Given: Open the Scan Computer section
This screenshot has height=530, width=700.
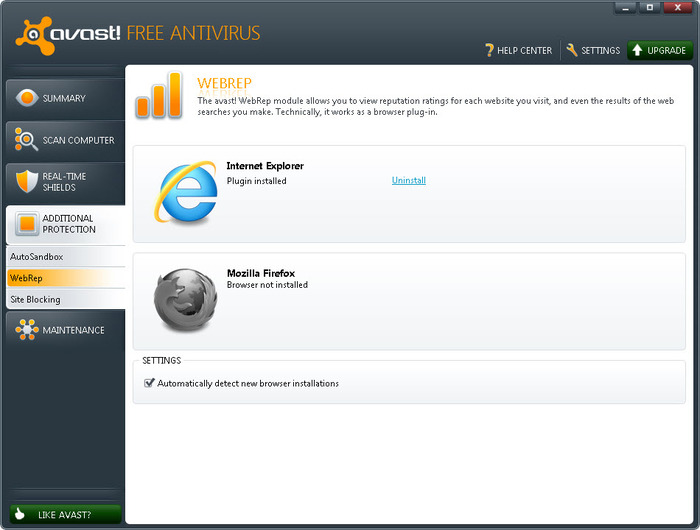Looking at the screenshot, I should click(x=66, y=140).
